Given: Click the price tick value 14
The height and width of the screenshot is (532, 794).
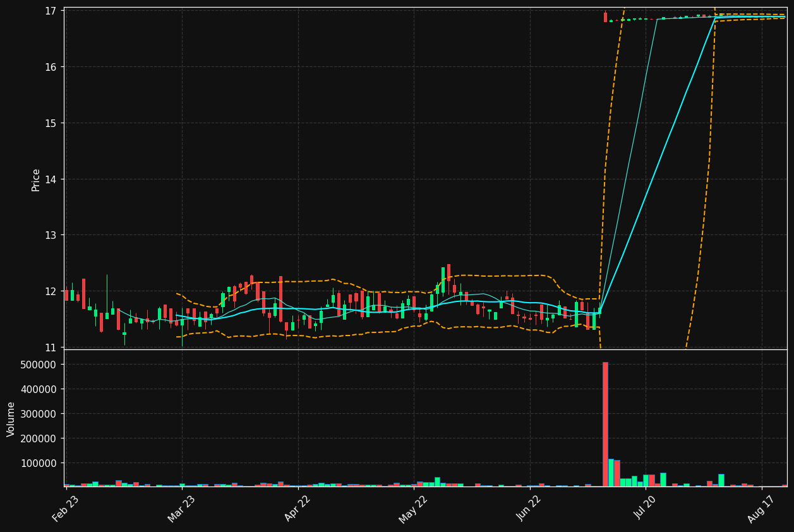Looking at the screenshot, I should (51, 179).
